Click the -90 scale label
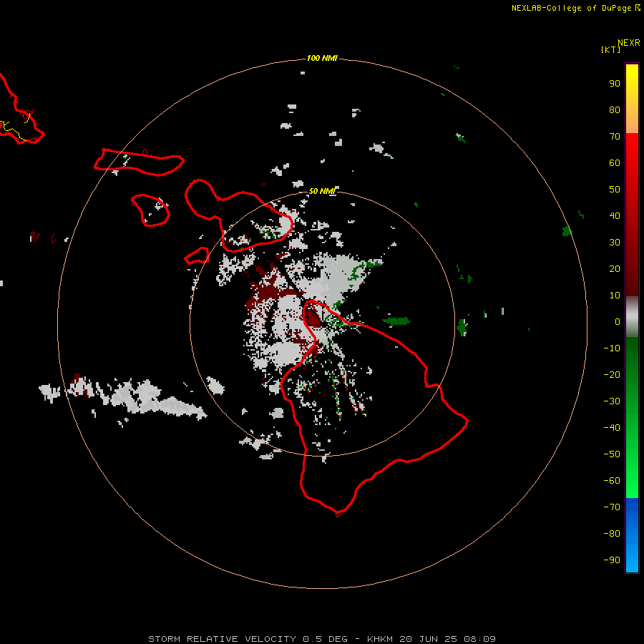The height and width of the screenshot is (644, 644). (612, 560)
